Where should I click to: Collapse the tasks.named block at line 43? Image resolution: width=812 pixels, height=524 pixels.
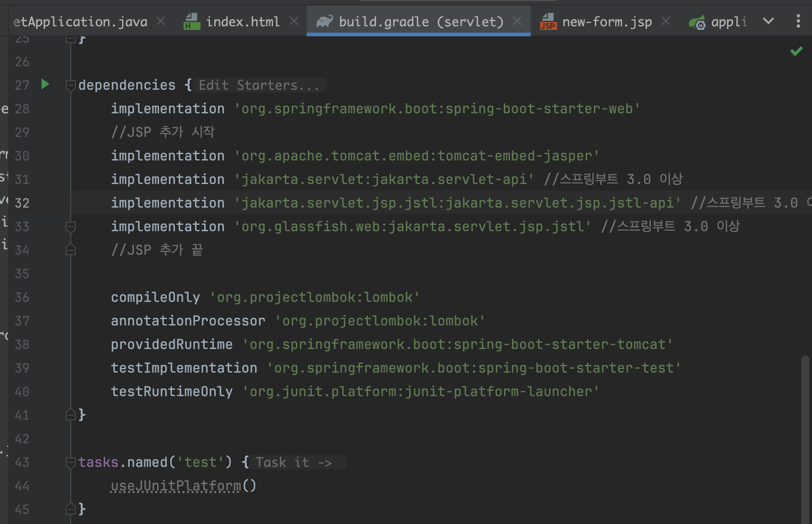(70, 463)
